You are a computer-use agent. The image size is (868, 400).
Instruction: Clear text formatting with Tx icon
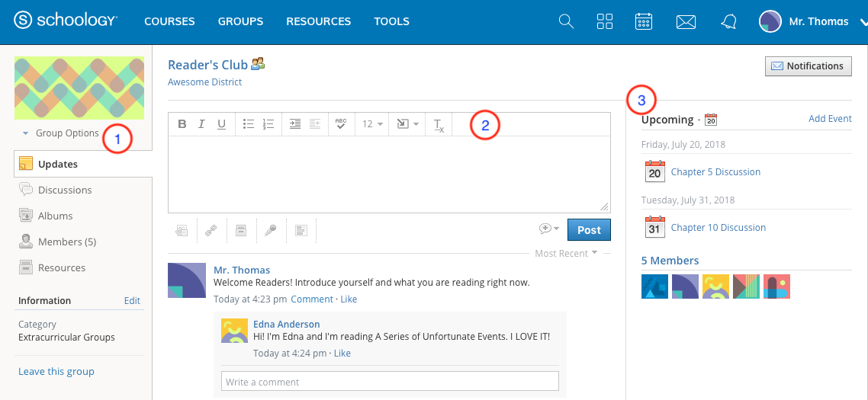coord(439,125)
